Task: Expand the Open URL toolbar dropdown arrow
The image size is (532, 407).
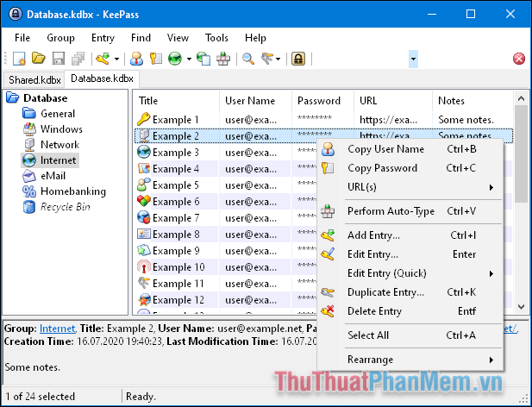Action: pyautogui.click(x=189, y=59)
